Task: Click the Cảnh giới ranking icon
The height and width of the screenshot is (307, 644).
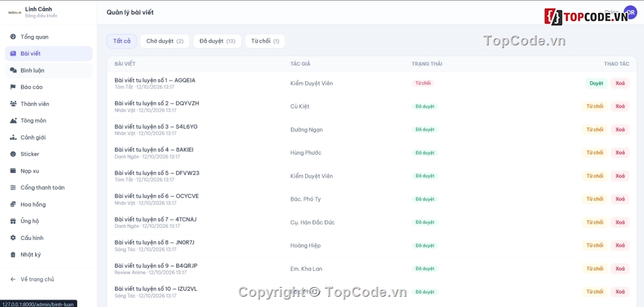Action: pyautogui.click(x=13, y=138)
